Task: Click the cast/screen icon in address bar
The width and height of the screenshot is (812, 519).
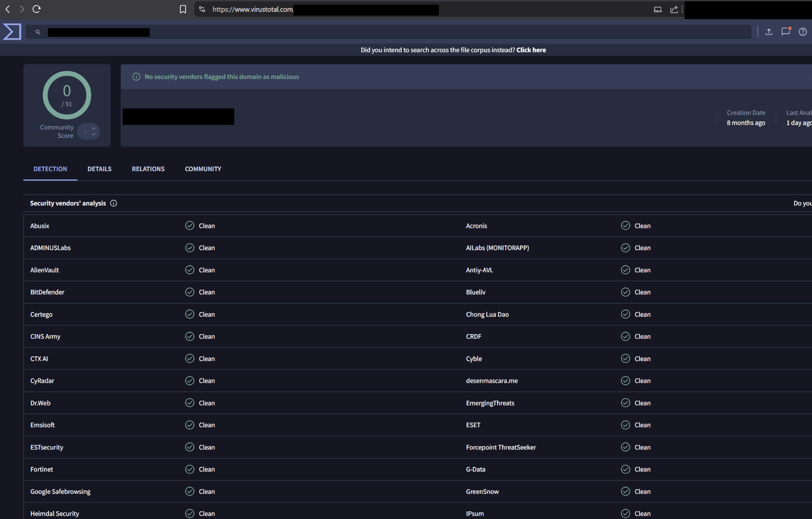Action: (658, 9)
